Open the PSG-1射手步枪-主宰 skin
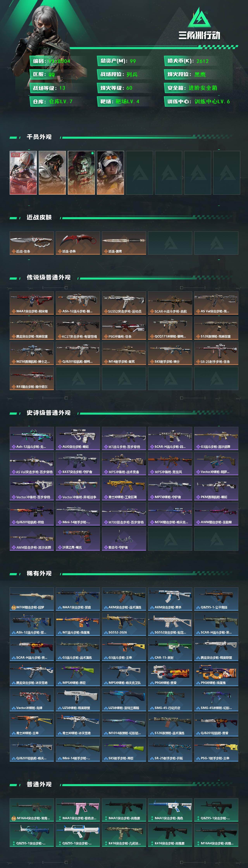Screen dimensions: 248x868 (x=216, y=750)
